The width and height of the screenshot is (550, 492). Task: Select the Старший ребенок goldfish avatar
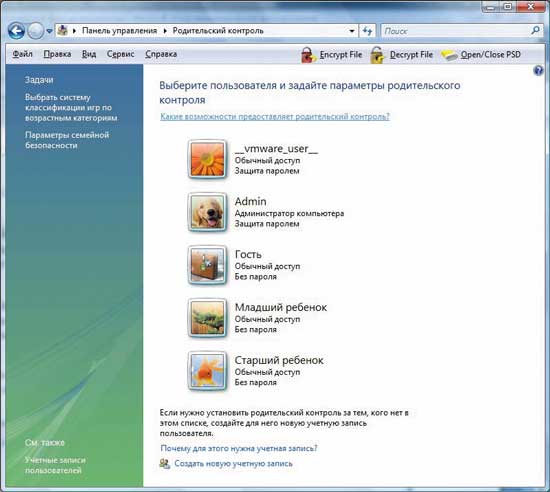point(207,371)
